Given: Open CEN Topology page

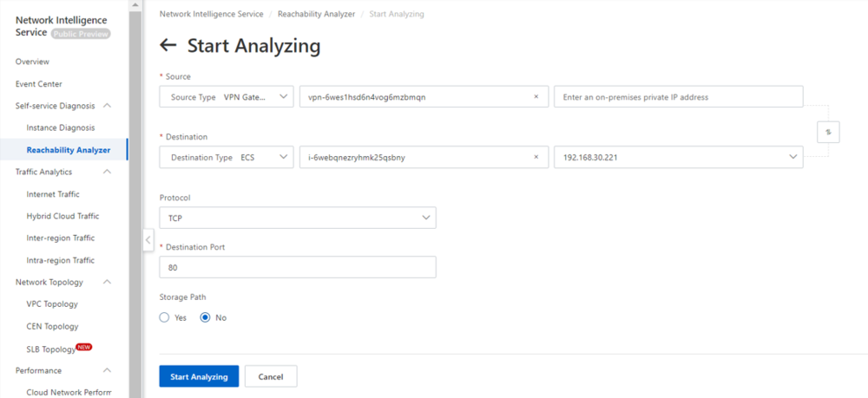Looking at the screenshot, I should [x=52, y=326].
